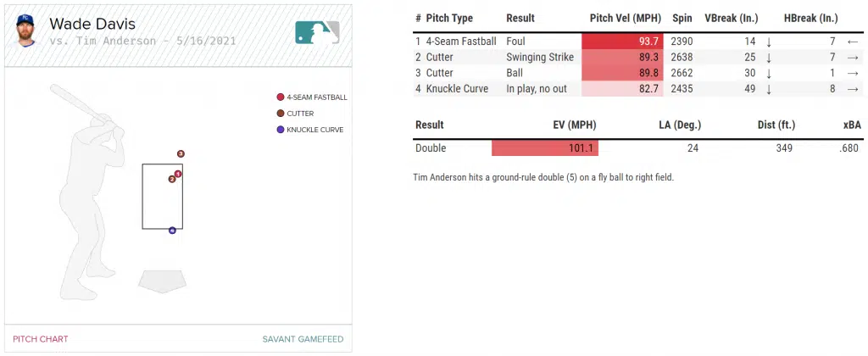Click the home plate icon

163,281
